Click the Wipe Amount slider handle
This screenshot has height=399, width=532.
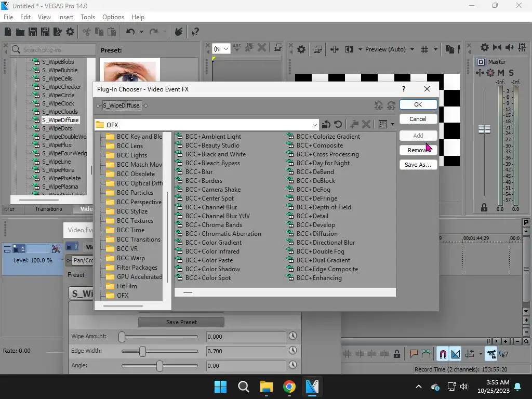click(122, 337)
